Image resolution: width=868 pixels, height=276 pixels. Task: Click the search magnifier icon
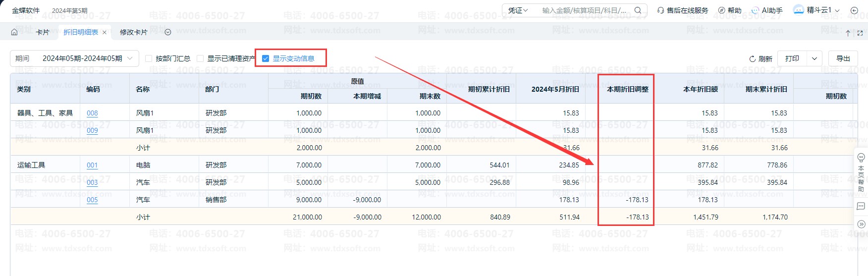point(638,10)
